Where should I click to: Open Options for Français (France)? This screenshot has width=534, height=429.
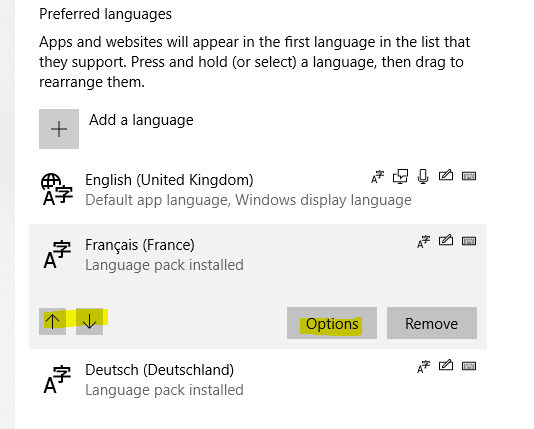pyautogui.click(x=332, y=323)
